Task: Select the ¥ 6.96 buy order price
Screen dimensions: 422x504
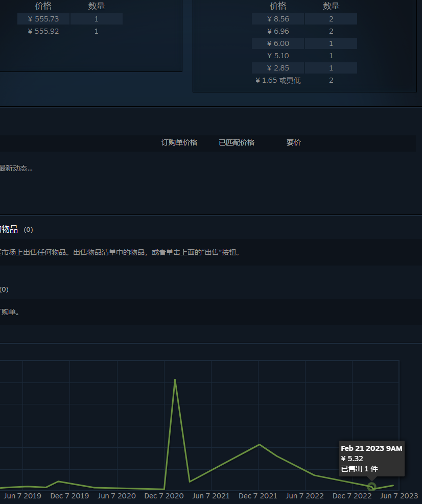Action: pos(278,31)
